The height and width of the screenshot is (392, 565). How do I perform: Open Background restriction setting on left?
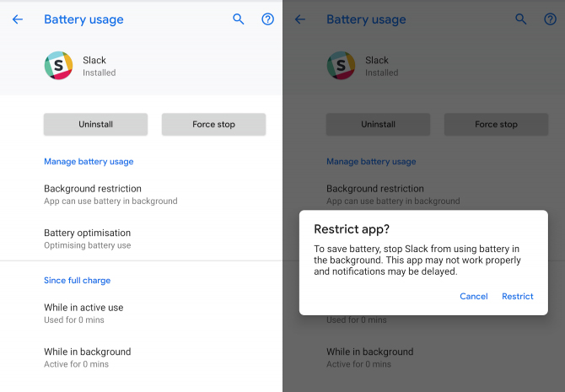[x=141, y=195]
